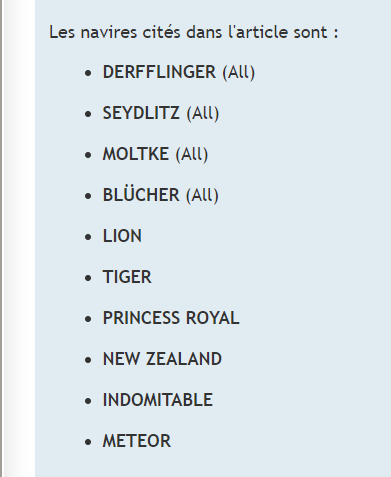
Task: Click the bullet next to DERFFLINGER
Action: 88,73
